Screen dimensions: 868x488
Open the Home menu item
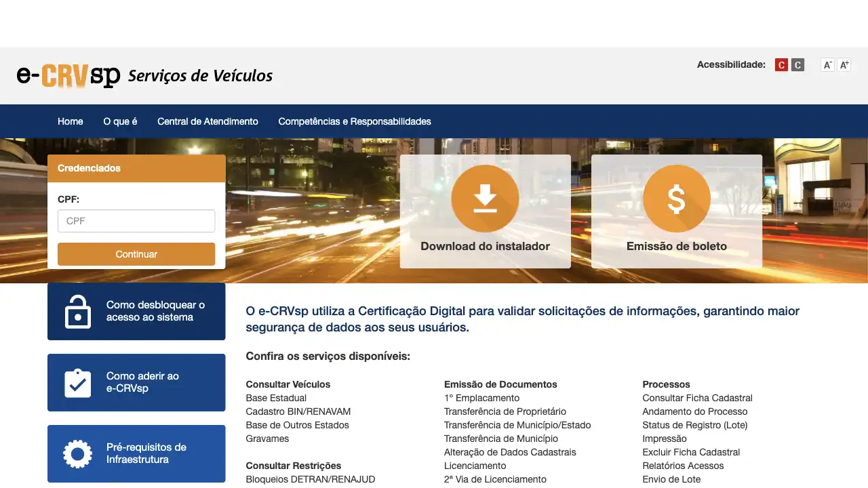click(x=71, y=121)
